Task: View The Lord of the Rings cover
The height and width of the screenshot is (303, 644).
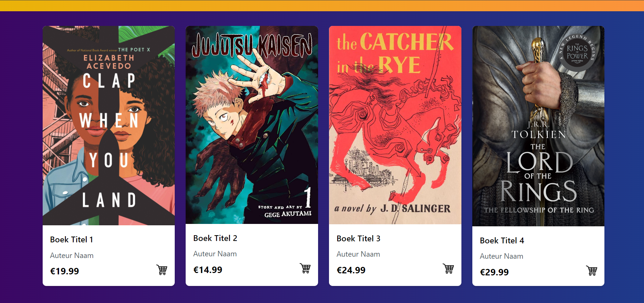Action: [x=538, y=126]
